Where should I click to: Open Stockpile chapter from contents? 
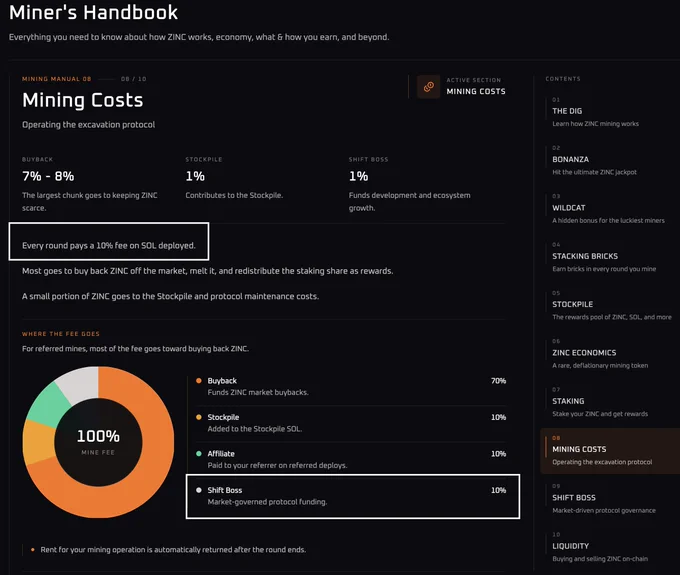coord(607,305)
